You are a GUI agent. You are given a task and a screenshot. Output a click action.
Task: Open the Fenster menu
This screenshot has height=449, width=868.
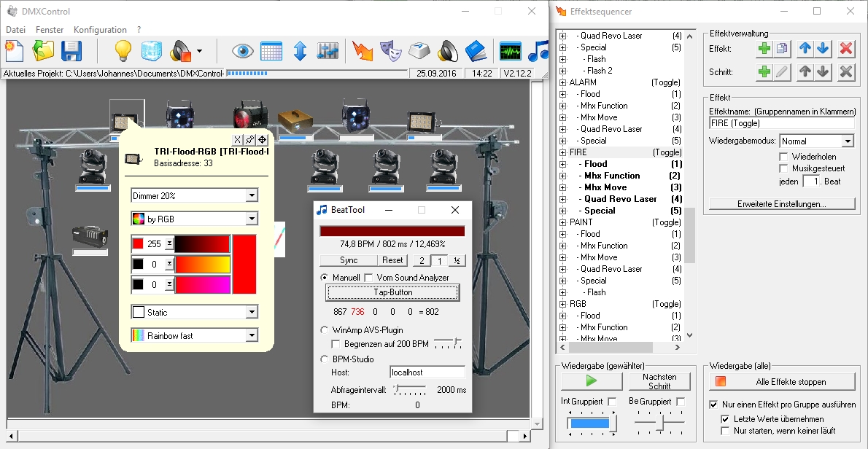click(49, 30)
